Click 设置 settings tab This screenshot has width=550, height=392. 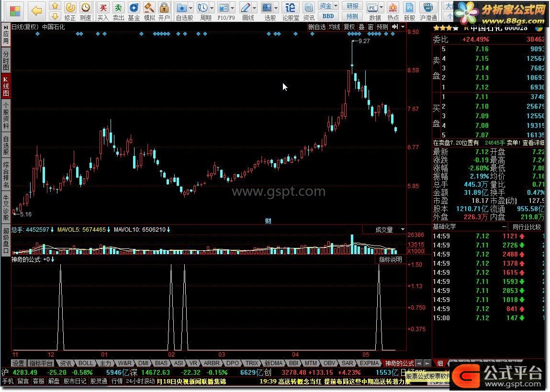click(19, 363)
